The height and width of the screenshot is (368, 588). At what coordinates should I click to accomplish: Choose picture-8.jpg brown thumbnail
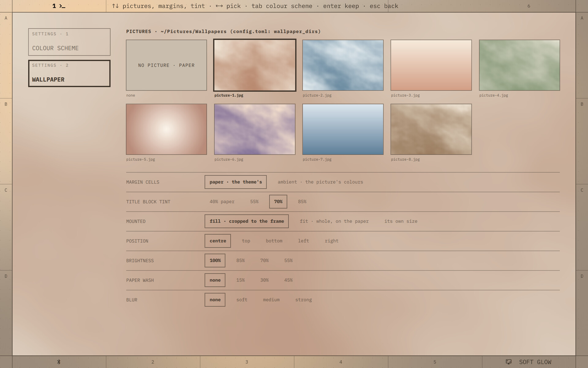pos(431,129)
